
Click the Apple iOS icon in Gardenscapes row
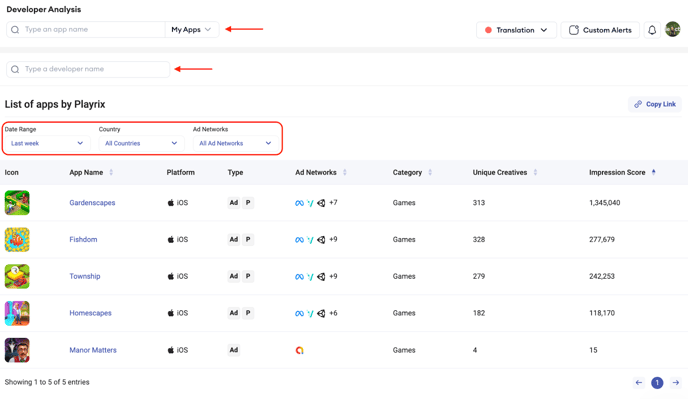pyautogui.click(x=171, y=202)
